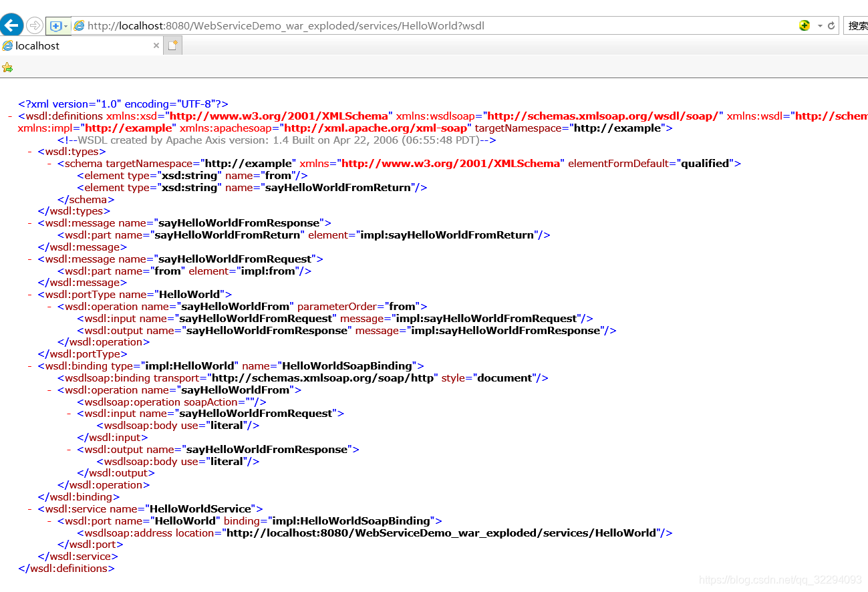The height and width of the screenshot is (592, 868).
Task: Click the closing </wsdl:definitions> tag
Action: 66,569
